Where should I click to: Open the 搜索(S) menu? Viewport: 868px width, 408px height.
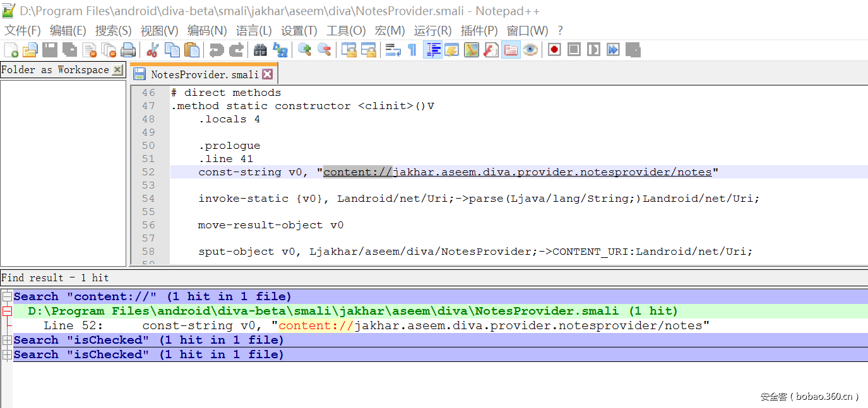(113, 31)
